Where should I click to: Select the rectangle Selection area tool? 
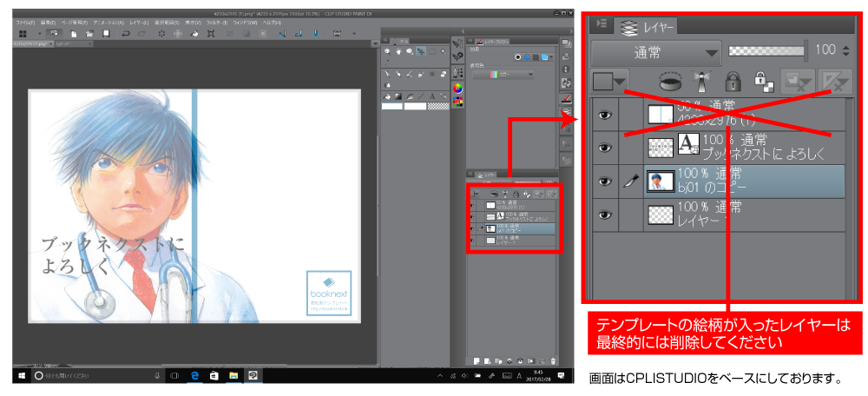tap(432, 51)
